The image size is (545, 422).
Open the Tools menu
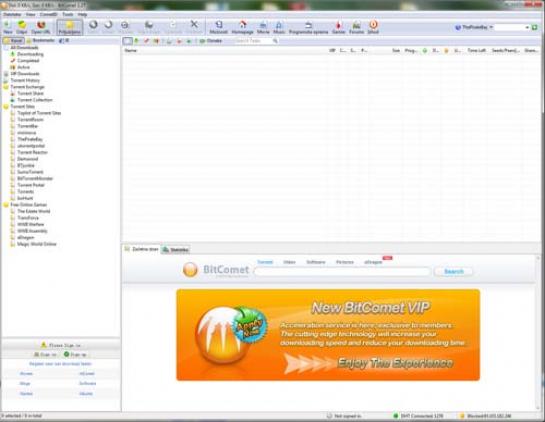(x=68, y=14)
